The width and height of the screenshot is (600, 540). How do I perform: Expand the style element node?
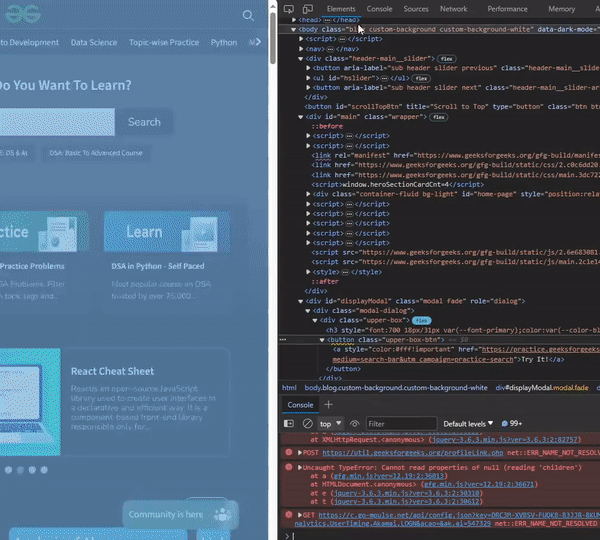pyautogui.click(x=308, y=272)
